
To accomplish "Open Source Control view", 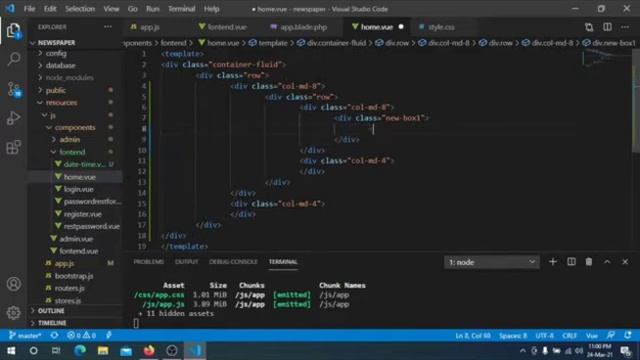I will click(13, 89).
